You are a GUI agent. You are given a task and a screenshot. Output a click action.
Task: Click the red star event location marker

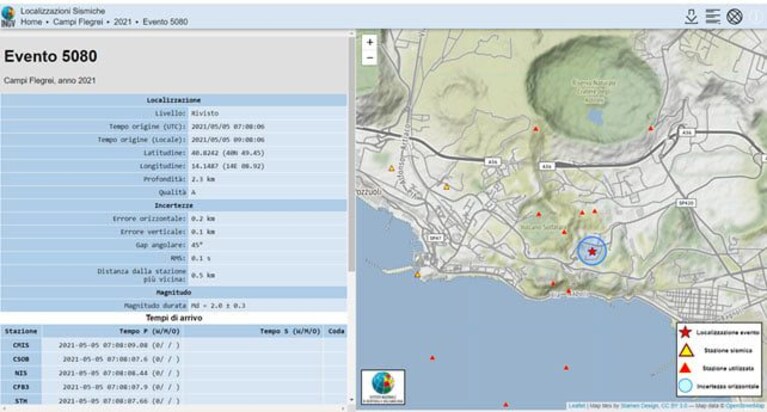[x=592, y=252]
